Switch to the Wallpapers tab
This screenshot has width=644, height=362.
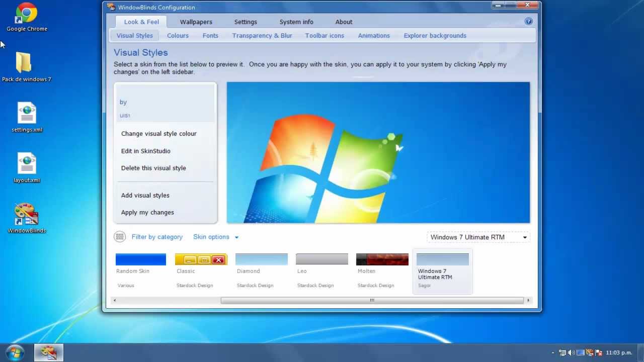click(196, 22)
